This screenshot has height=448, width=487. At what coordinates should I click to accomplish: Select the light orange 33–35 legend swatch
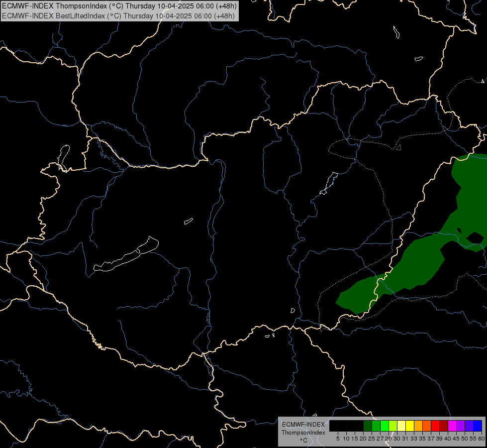click(x=418, y=426)
